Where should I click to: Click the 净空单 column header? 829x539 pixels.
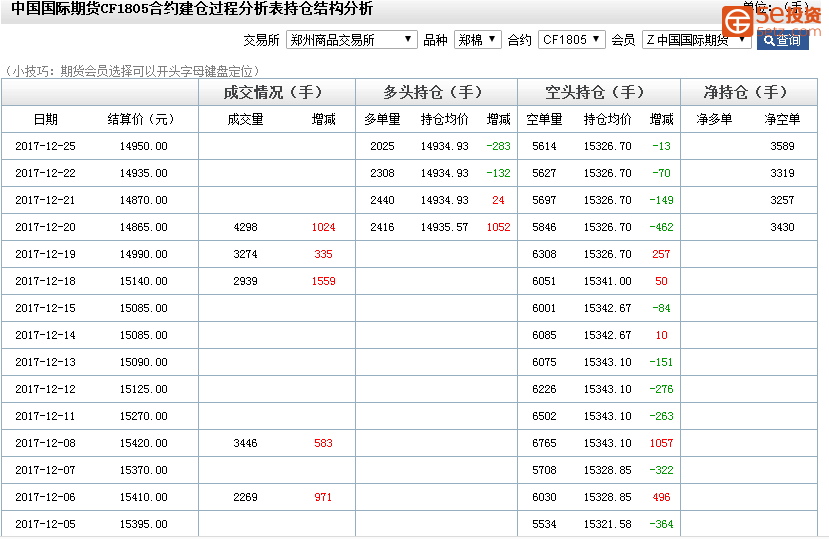[782, 120]
